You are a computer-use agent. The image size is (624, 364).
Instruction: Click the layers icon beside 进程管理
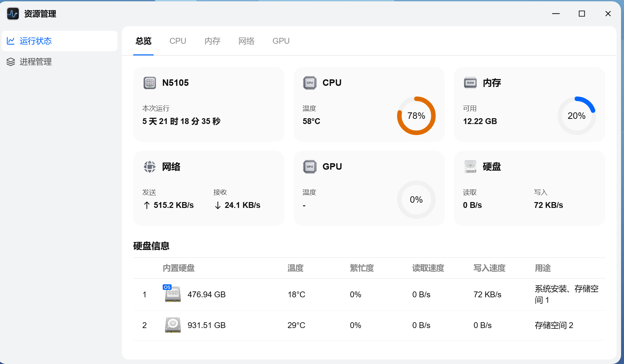point(11,62)
